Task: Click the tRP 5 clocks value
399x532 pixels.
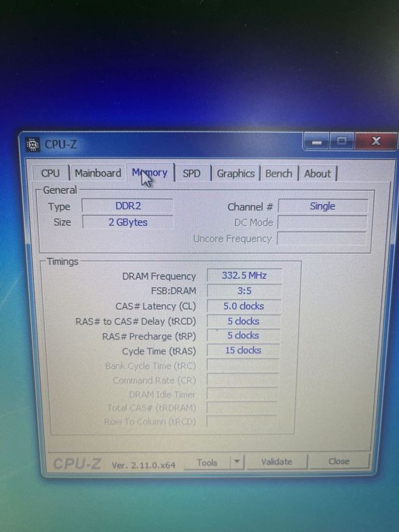Action: pyautogui.click(x=243, y=336)
